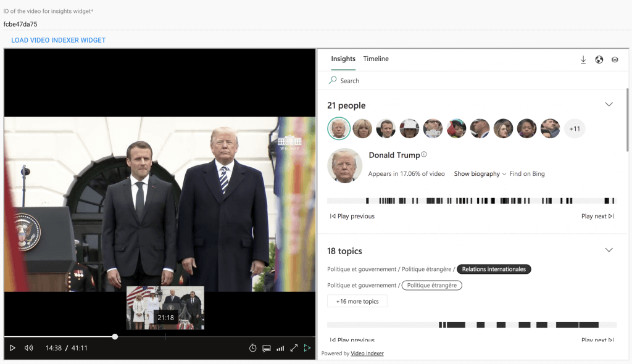
Task: Open language globe icon
Action: [599, 60]
